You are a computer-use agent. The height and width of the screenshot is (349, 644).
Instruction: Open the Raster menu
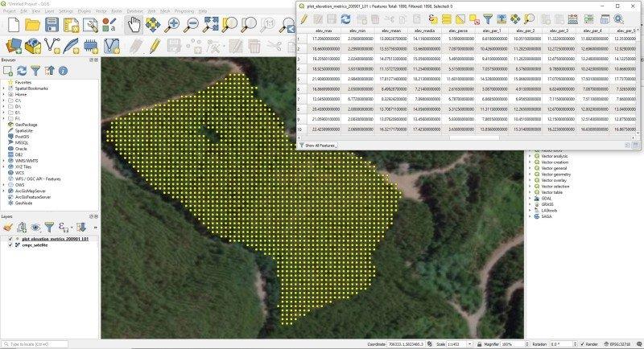116,11
